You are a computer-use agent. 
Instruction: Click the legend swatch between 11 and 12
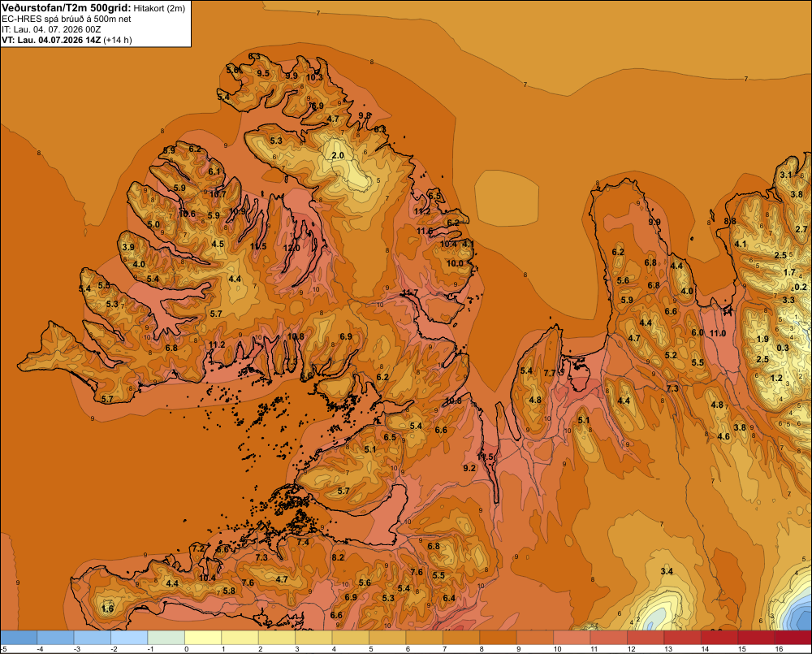[608, 637]
